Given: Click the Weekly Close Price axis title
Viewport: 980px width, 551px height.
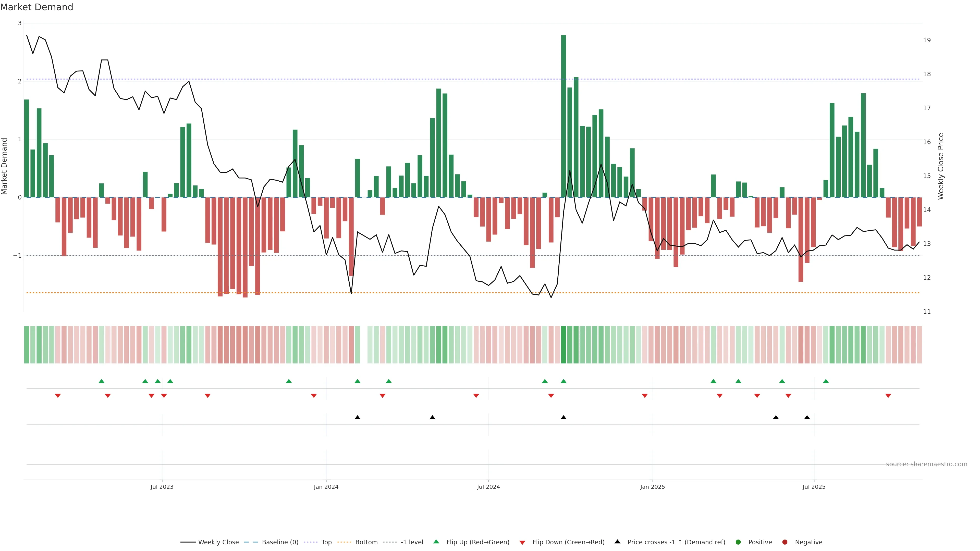Looking at the screenshot, I should click(941, 166).
